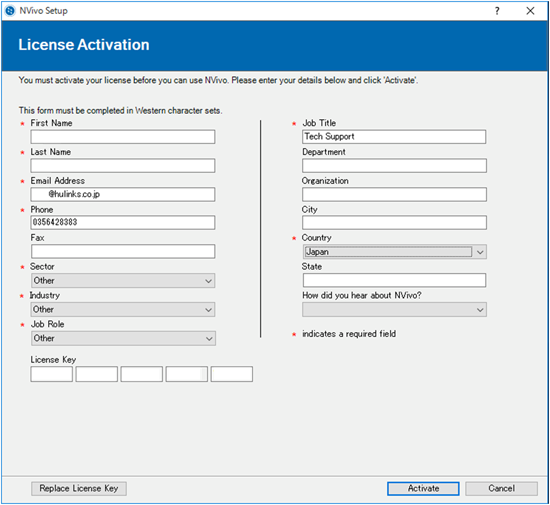Click the second License Key box
The width and height of the screenshot is (550, 505).
96,374
